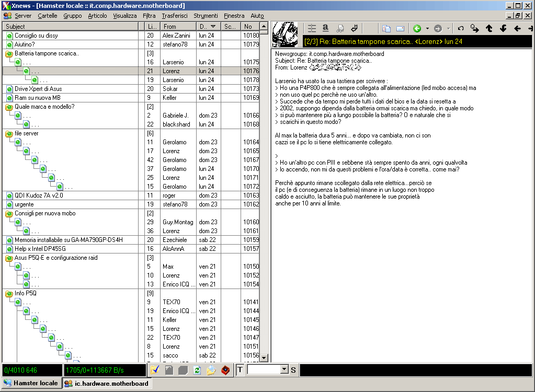
Task: Open the Visualizza menu
Action: pos(125,16)
